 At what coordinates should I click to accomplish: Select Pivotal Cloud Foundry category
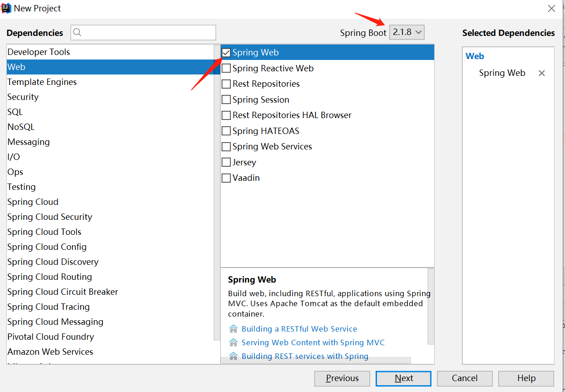coord(110,337)
